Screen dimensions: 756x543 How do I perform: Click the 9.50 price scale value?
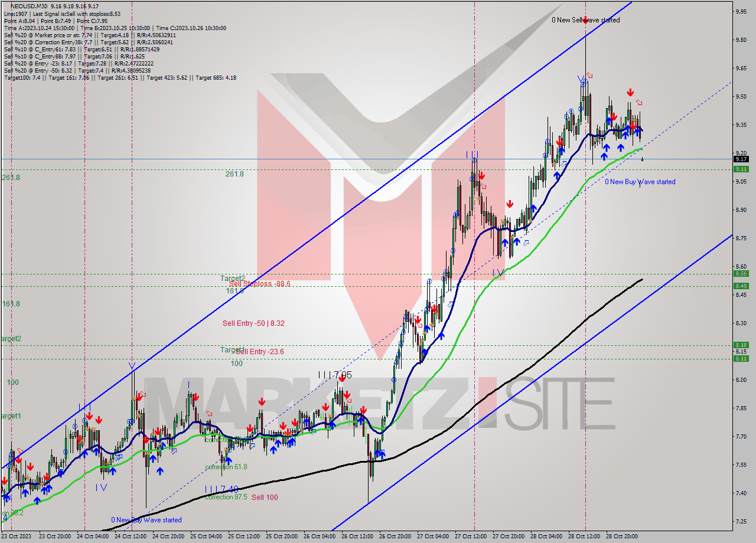tap(741, 96)
